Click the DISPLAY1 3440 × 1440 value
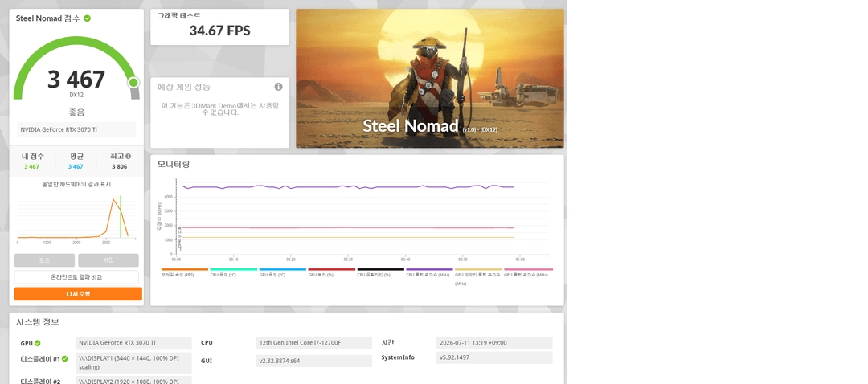 click(x=133, y=363)
